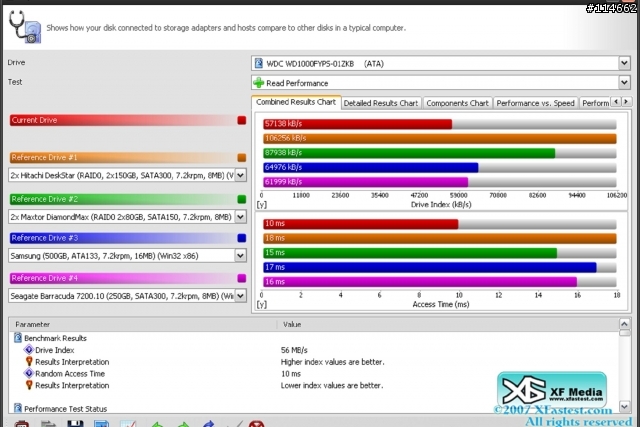640x427 pixels.
Task: Click the Access Time (ms) axis label
Action: (441, 305)
